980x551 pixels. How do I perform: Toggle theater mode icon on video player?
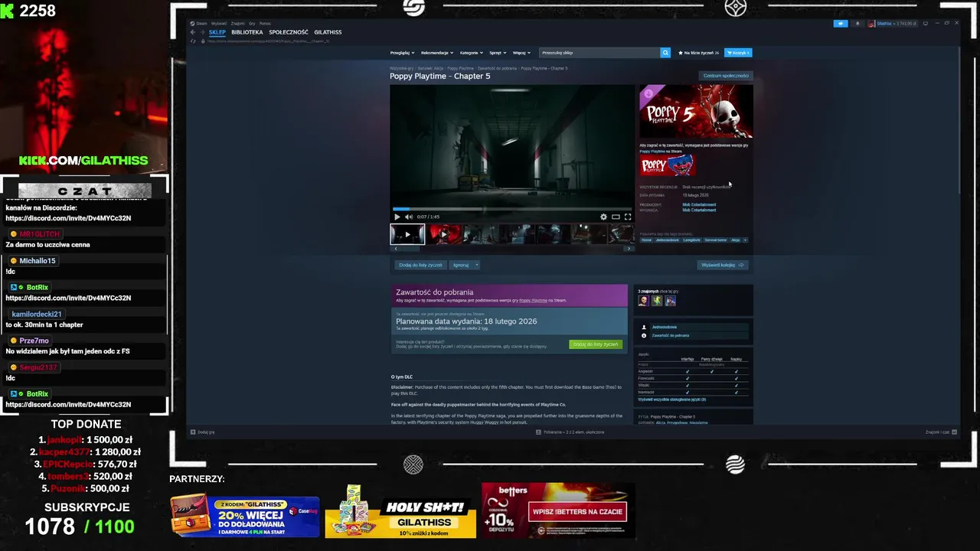[x=616, y=217]
